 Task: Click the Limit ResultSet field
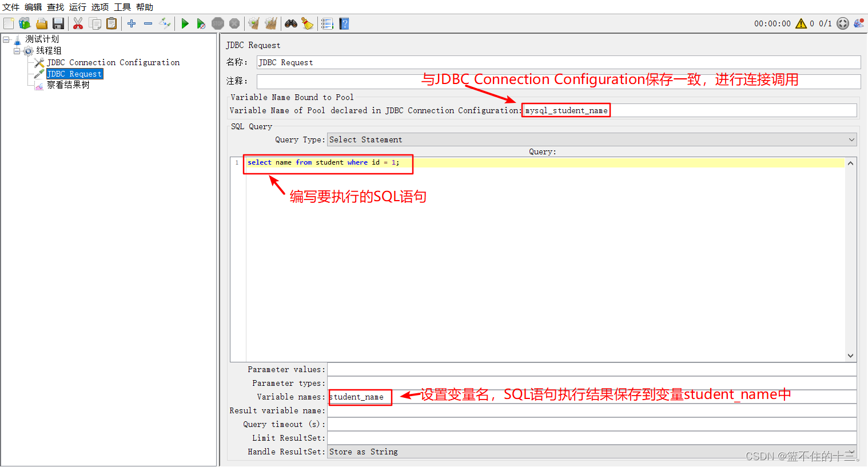coord(592,438)
